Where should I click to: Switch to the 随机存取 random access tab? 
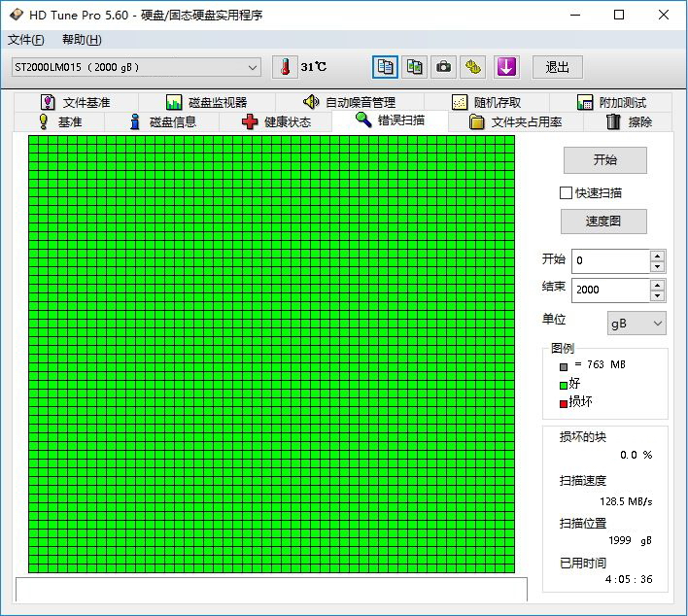[x=486, y=102]
